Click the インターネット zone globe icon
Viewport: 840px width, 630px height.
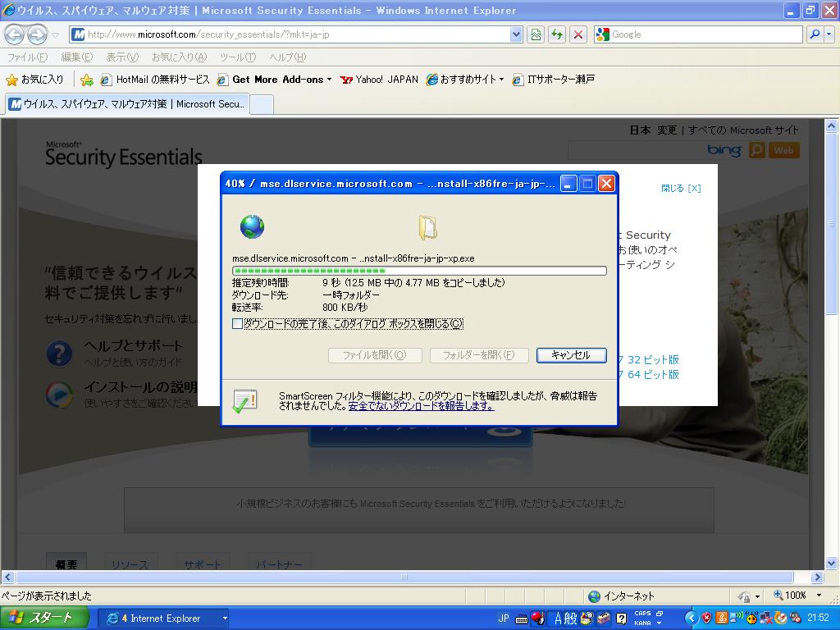click(x=594, y=596)
